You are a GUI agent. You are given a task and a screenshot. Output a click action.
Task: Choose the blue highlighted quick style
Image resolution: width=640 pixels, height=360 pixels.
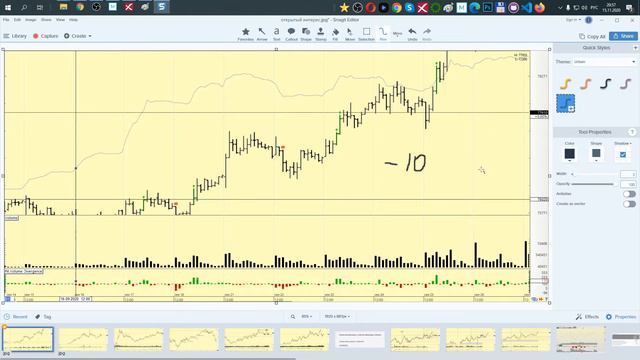click(565, 103)
